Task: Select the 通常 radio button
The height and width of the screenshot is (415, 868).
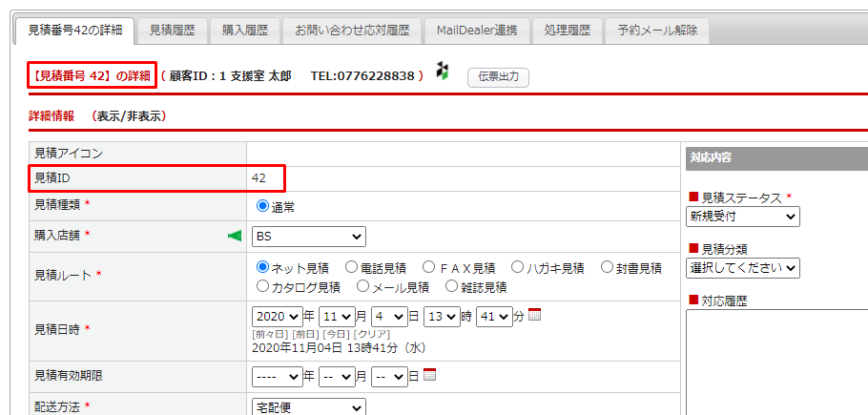Action: (x=262, y=207)
